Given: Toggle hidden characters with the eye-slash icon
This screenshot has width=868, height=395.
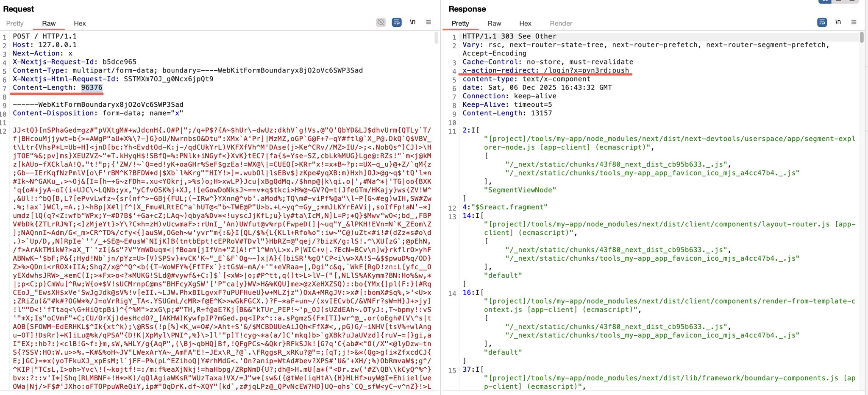Looking at the screenshot, I should [381, 22].
